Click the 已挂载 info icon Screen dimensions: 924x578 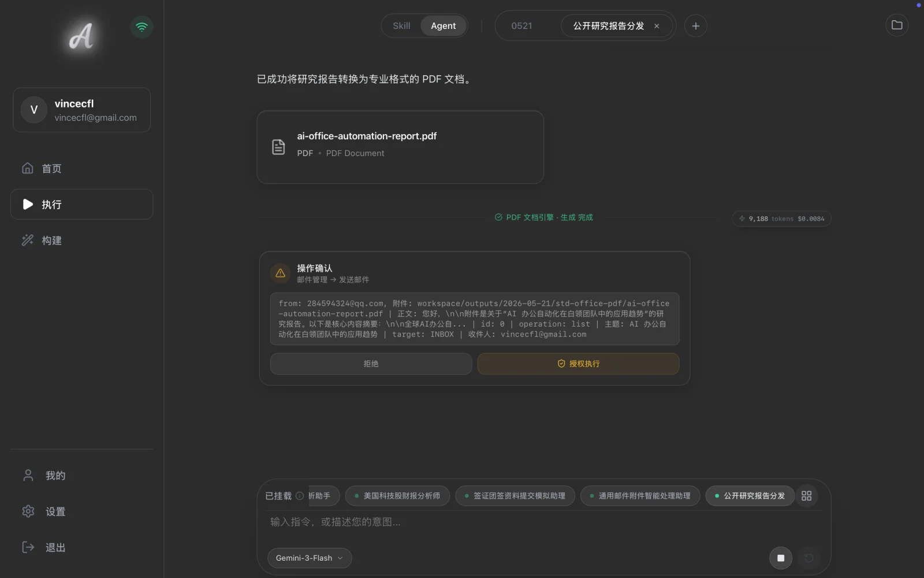(300, 496)
